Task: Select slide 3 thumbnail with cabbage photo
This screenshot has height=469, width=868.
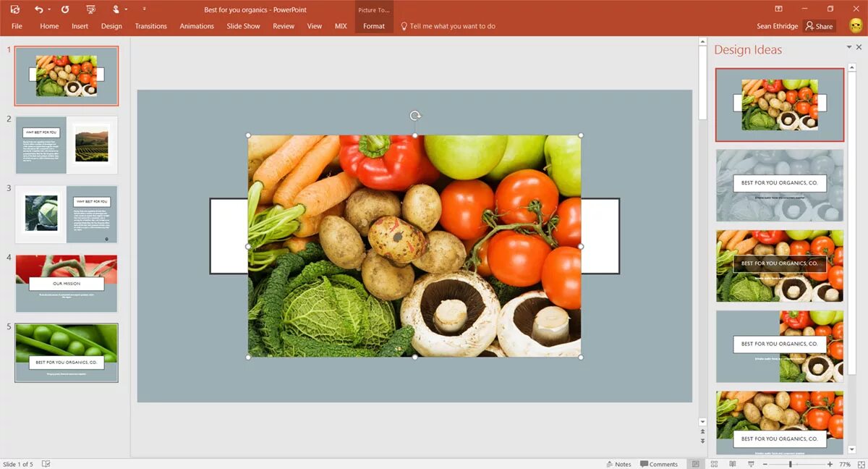Action: (67, 214)
